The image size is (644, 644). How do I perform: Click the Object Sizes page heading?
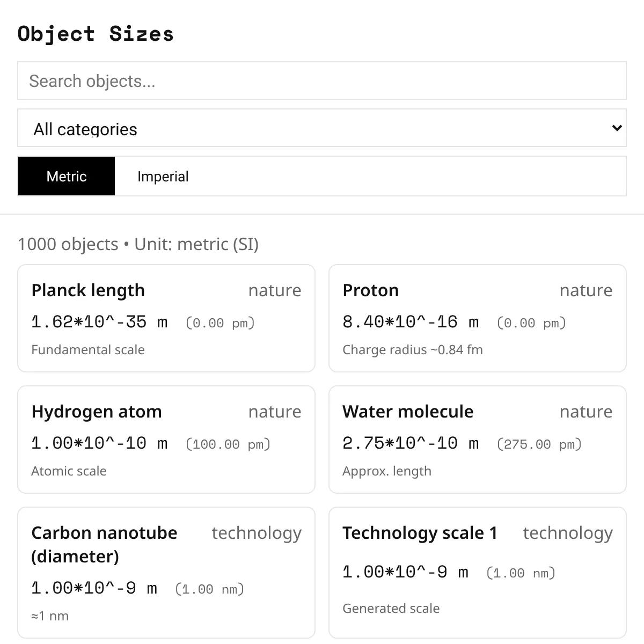(x=96, y=34)
